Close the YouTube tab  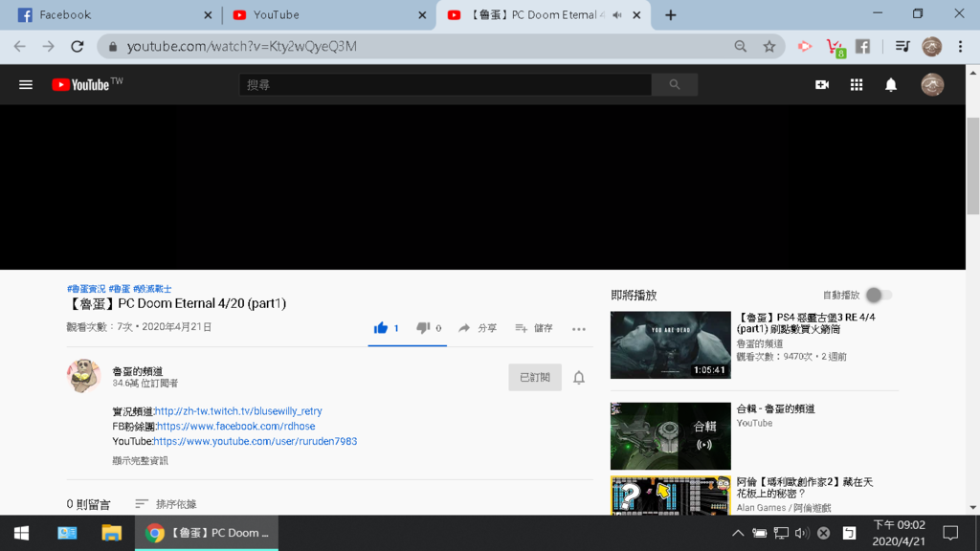click(422, 15)
